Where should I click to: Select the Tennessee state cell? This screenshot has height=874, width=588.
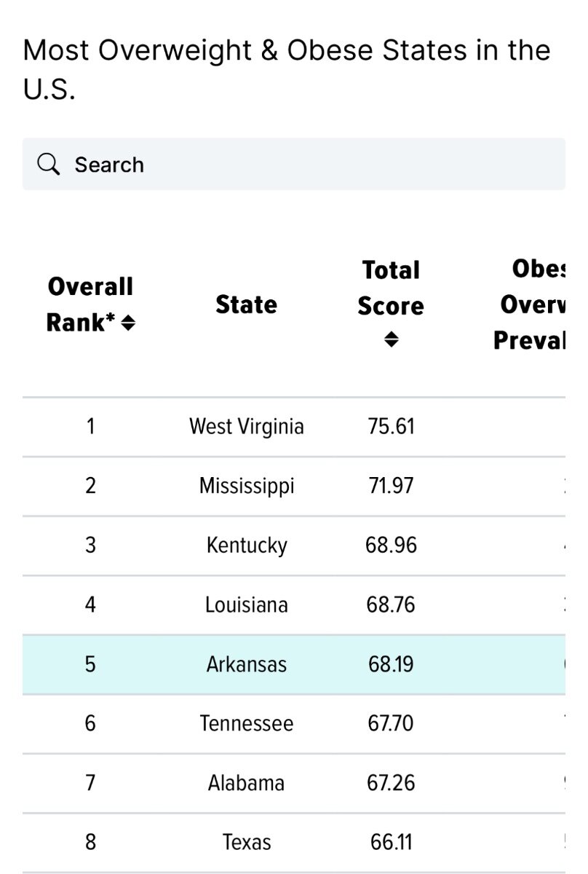pyautogui.click(x=247, y=723)
